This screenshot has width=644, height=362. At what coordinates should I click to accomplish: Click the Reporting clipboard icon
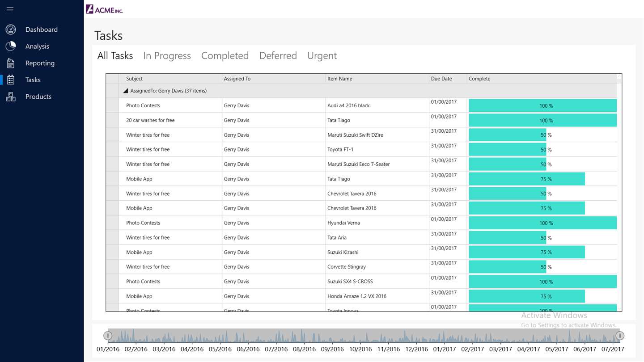point(11,63)
